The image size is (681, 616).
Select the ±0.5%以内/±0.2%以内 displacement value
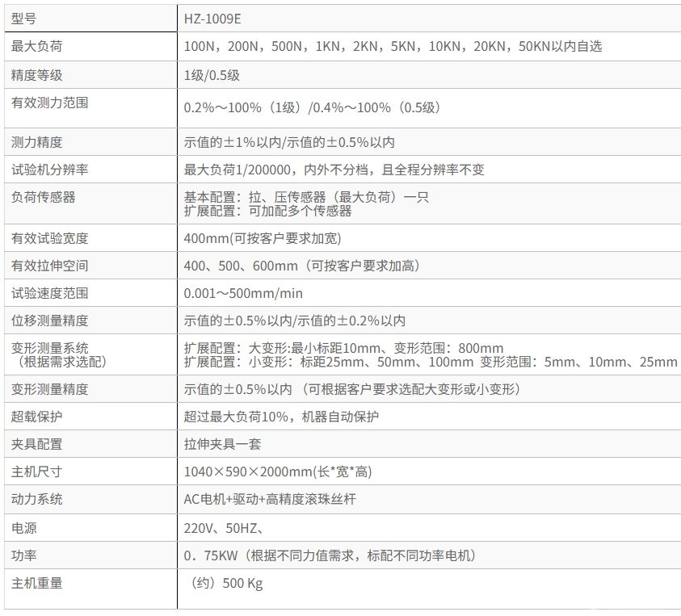(295, 321)
